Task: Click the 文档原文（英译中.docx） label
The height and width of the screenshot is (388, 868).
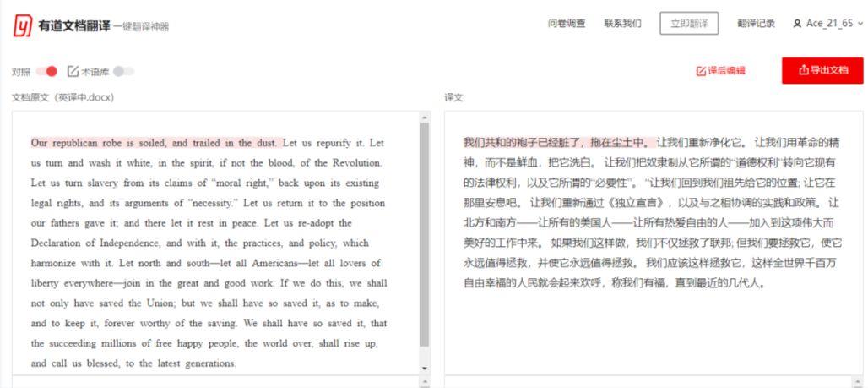Action: click(63, 97)
